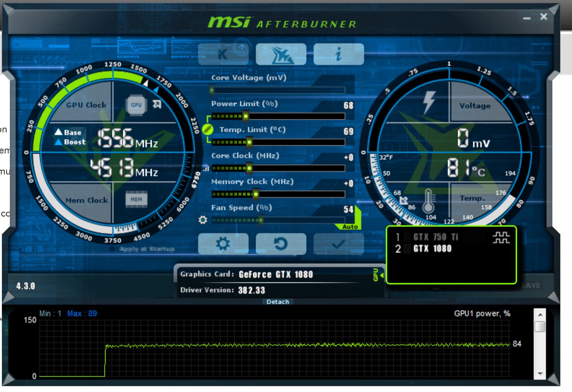Click the Memory Clock offset value +0

coord(349,183)
